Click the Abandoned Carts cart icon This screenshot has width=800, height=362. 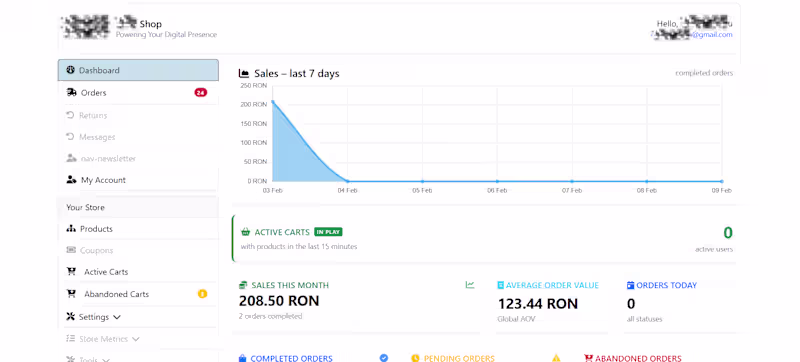(x=71, y=294)
